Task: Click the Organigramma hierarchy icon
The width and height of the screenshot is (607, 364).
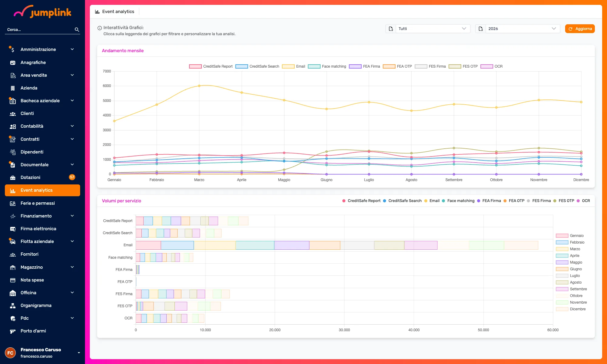Action: tap(13, 305)
